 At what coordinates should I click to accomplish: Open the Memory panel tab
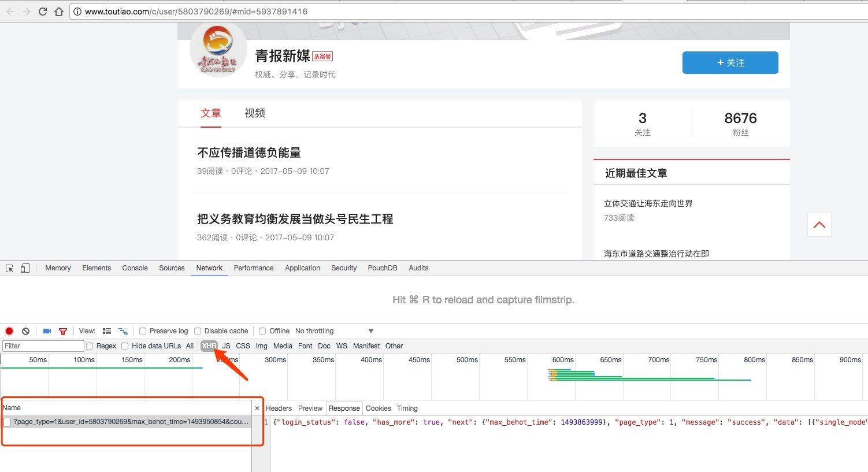pyautogui.click(x=58, y=268)
